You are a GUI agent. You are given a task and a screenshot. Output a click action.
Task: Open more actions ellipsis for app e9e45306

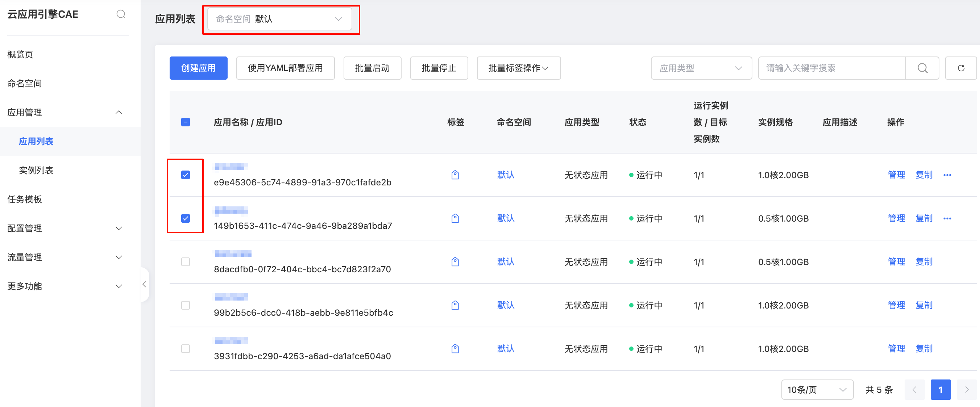pos(947,175)
